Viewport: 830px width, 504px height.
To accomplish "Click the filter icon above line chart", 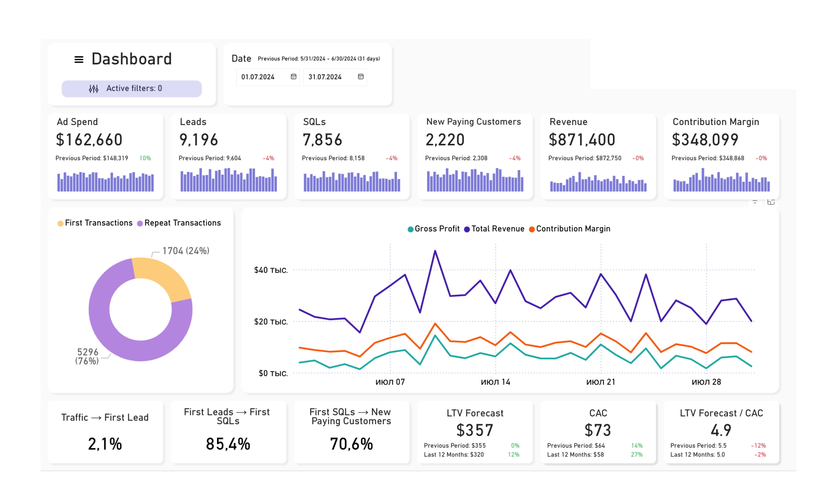I will (x=755, y=202).
